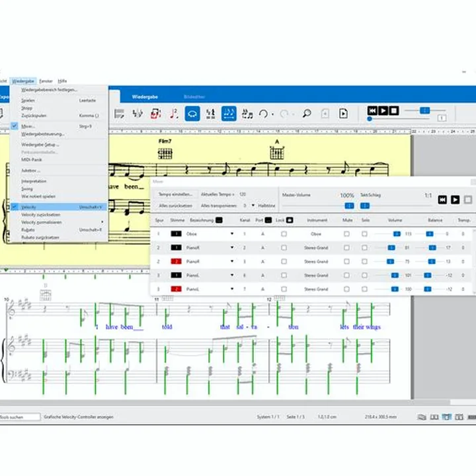Click black icon next to Bezeichnung header
The width and height of the screenshot is (476, 476).
click(x=219, y=220)
